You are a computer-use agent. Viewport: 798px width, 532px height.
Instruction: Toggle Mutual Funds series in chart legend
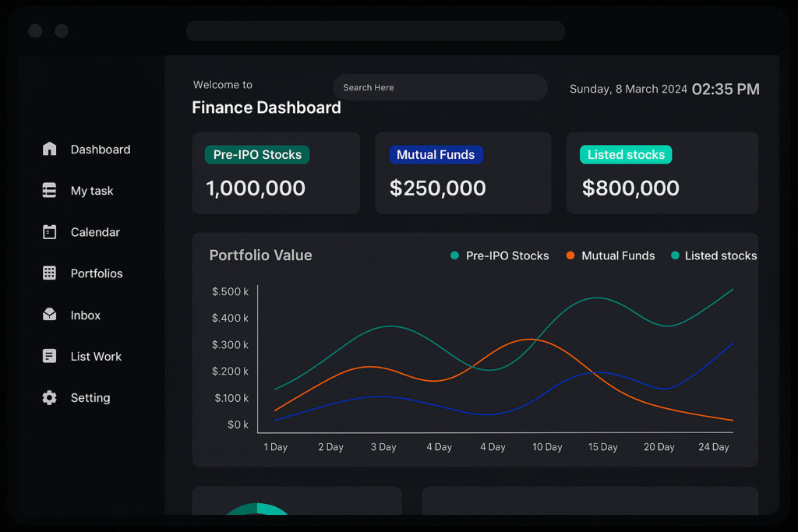(x=618, y=255)
